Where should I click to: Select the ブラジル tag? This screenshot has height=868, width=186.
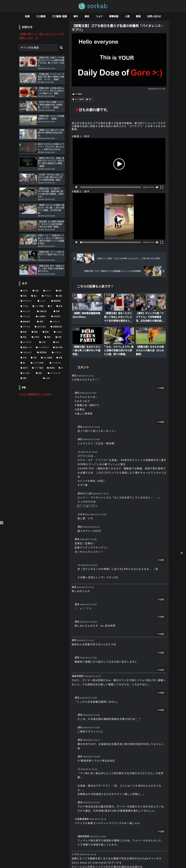(47, 296)
